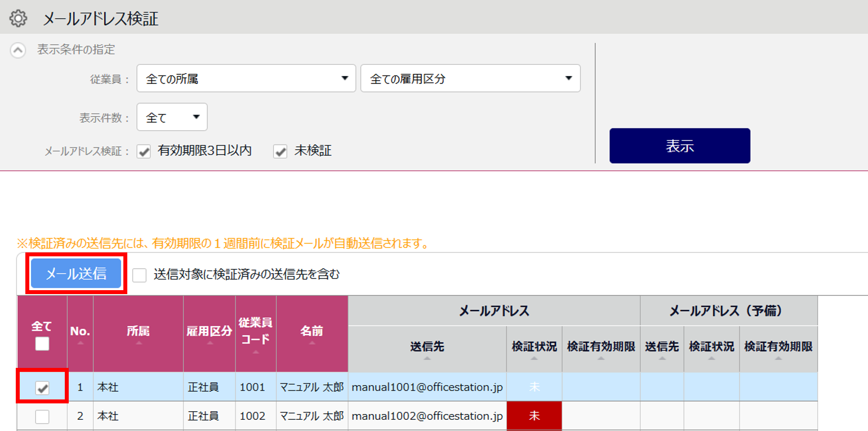Image resolution: width=868 pixels, height=431 pixels.
Task: Click the メールアドレス group header
Action: coord(494,310)
